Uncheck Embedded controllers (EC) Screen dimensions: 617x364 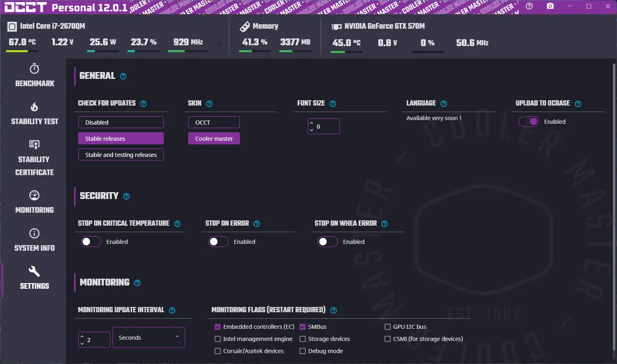point(218,327)
